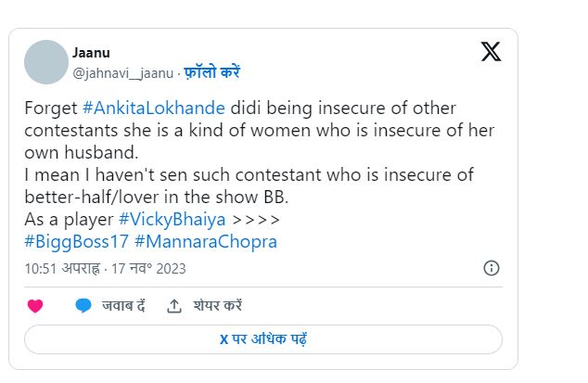The image size is (588, 383).
Task: Open the X logo link
Action: coord(491,51)
